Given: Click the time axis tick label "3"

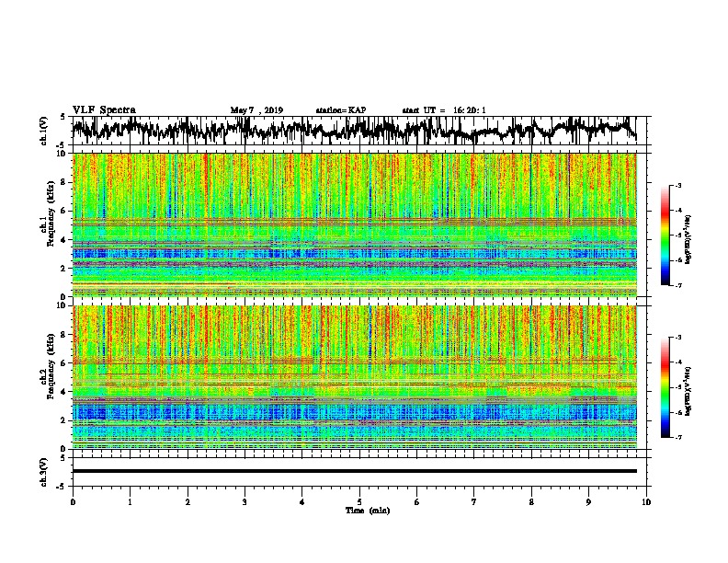Looking at the screenshot, I should (x=245, y=501).
